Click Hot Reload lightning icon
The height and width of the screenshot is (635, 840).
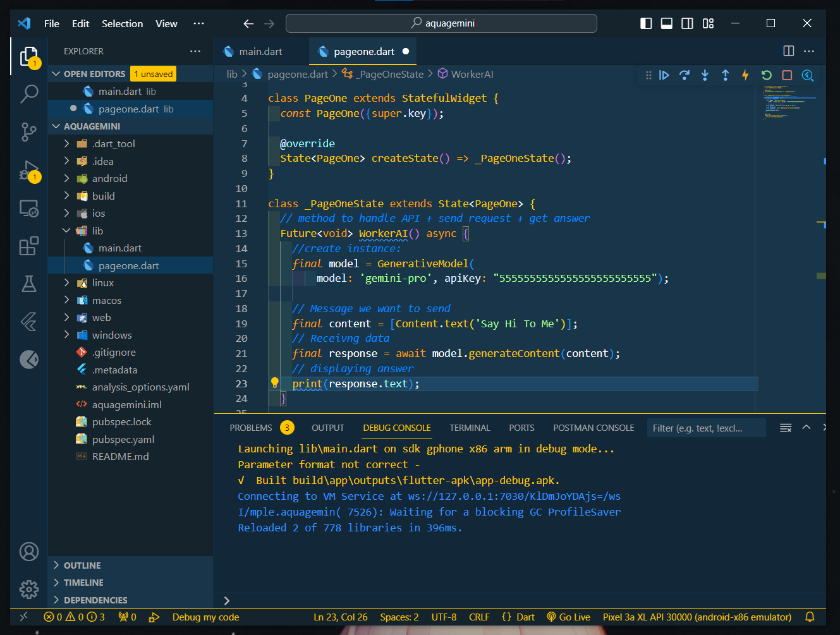tap(746, 75)
